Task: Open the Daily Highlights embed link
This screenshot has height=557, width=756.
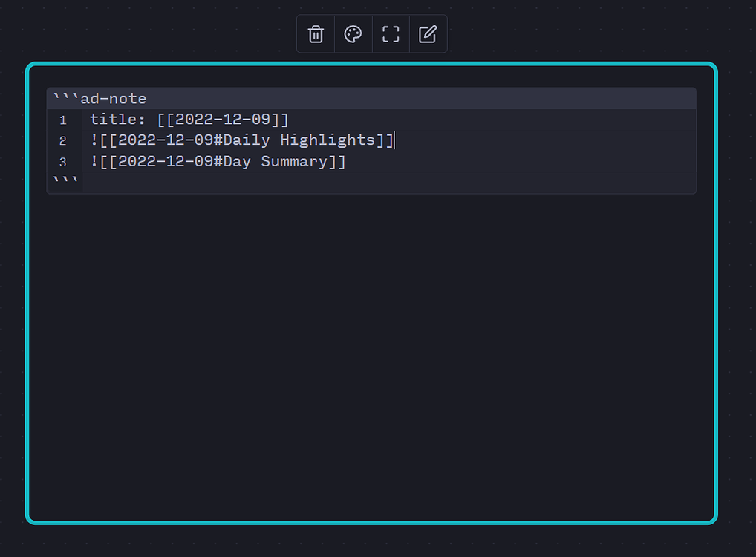Action: (x=241, y=140)
